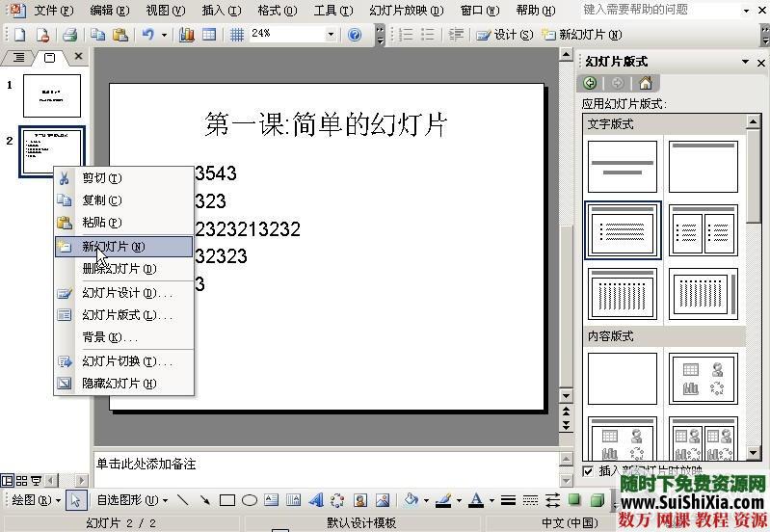
Task: Click the task pane green Back arrow
Action: 590,83
